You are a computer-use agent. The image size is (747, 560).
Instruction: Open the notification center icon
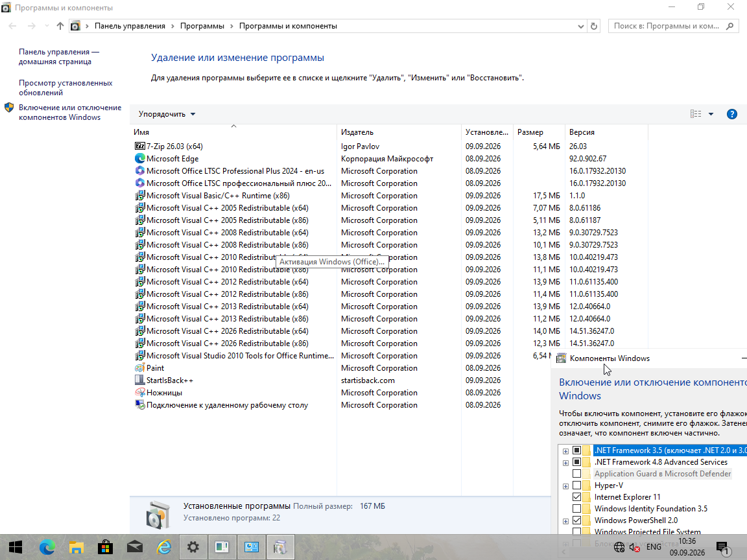coord(723,548)
